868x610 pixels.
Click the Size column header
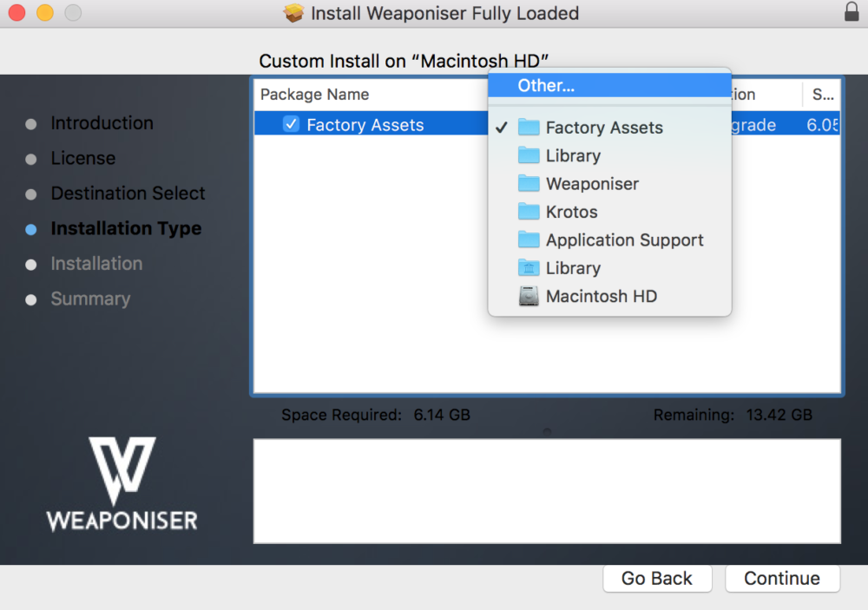coord(823,95)
